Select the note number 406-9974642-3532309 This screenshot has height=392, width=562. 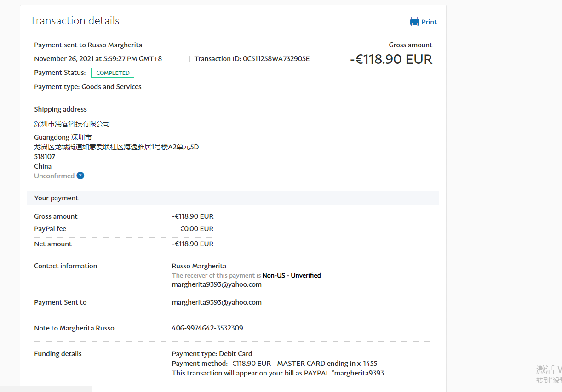point(207,328)
